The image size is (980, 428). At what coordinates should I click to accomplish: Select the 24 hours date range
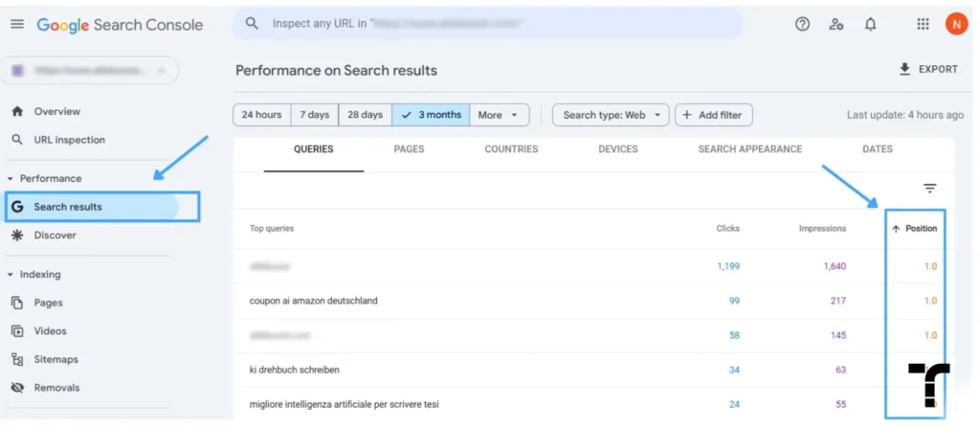[x=261, y=115]
